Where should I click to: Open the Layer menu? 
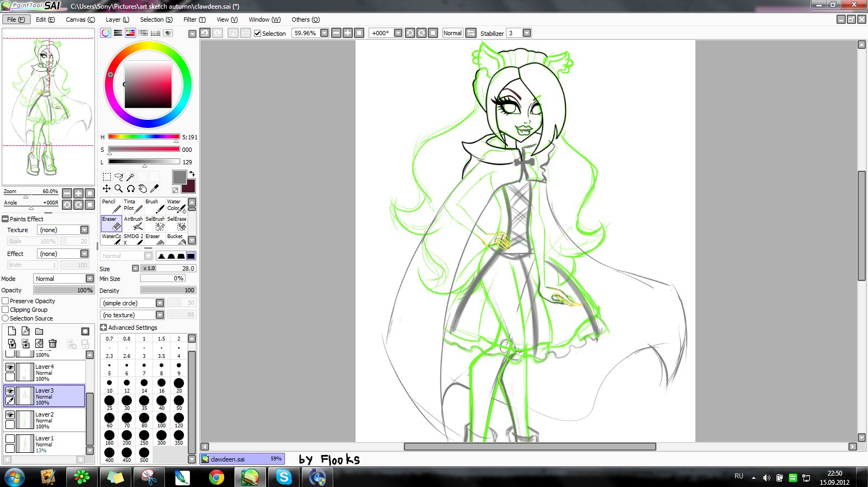[x=117, y=20]
